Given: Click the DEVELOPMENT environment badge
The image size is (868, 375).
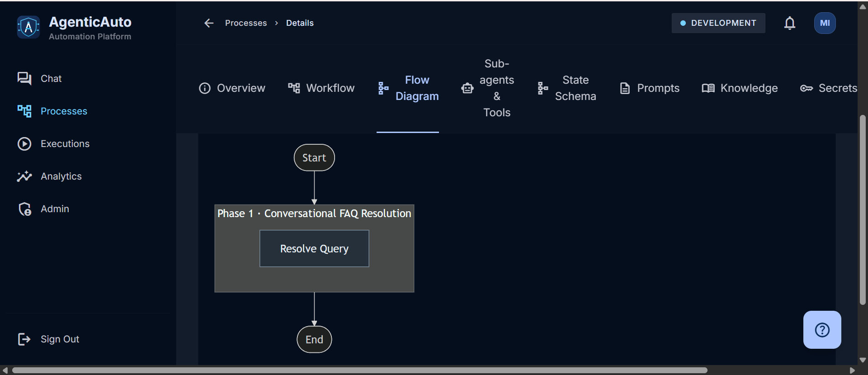Looking at the screenshot, I should 718,23.
